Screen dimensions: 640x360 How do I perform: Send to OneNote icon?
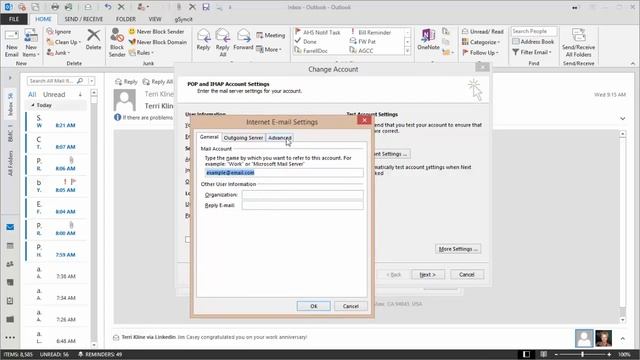(428, 40)
